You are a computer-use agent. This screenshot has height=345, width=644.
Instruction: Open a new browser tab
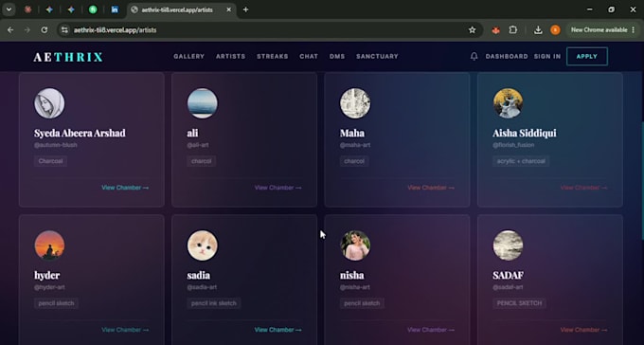point(245,9)
